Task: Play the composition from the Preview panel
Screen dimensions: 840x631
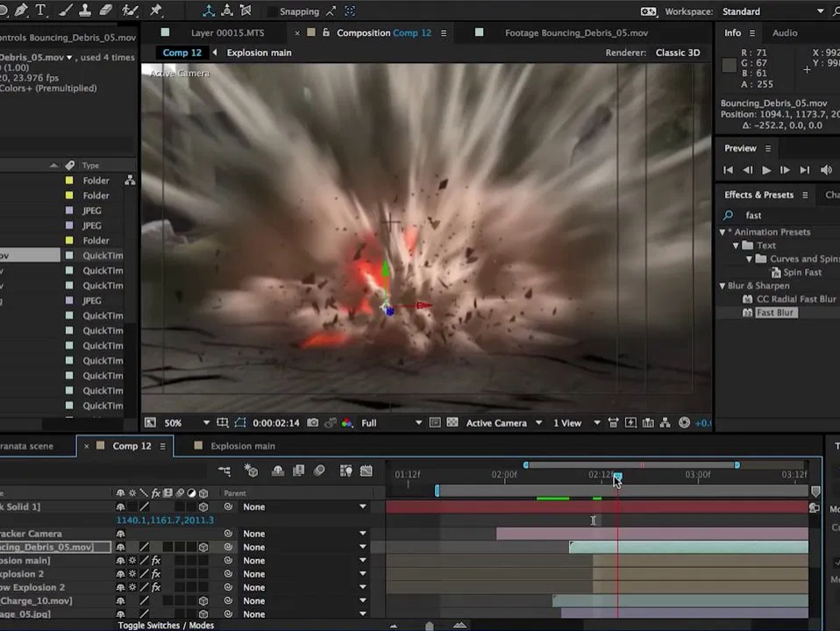Action: pos(765,170)
